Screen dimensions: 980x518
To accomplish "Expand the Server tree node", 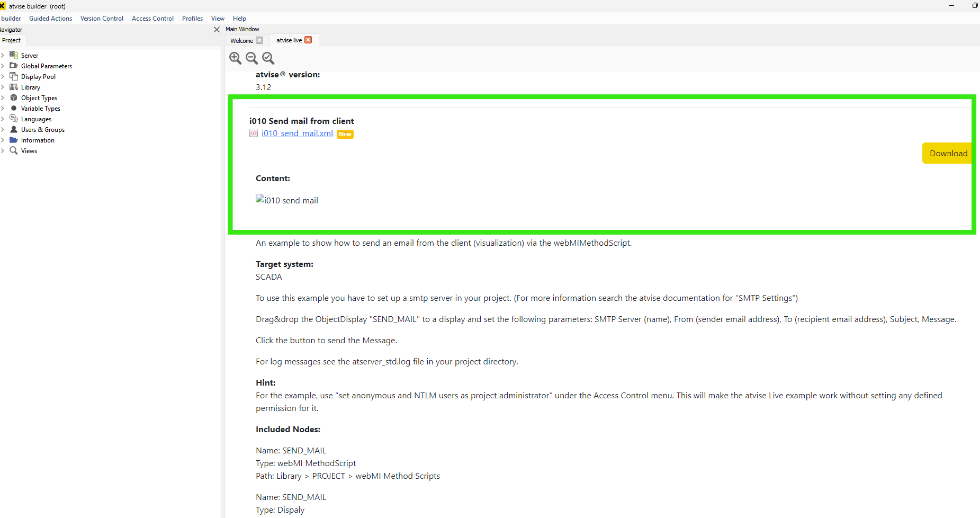I will pos(3,55).
